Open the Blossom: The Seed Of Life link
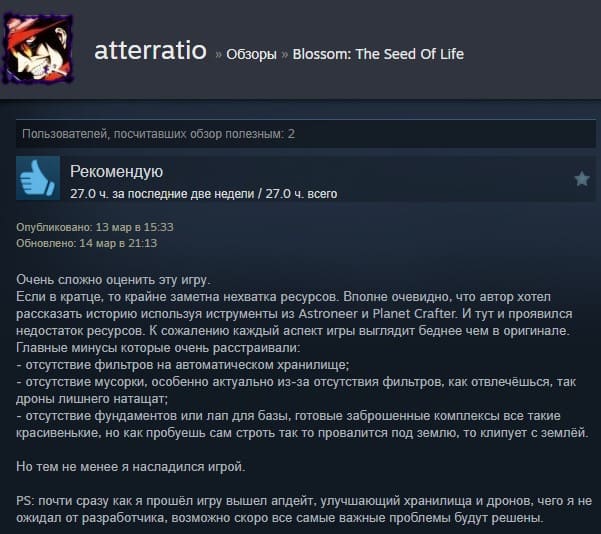 [x=378, y=54]
